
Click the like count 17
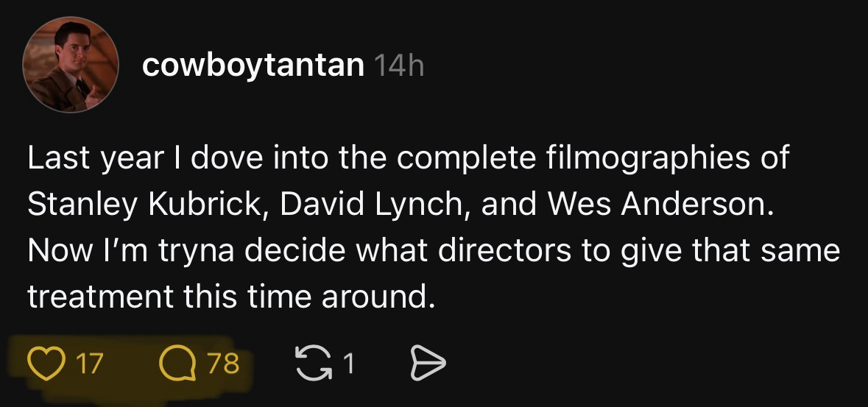[x=90, y=362]
